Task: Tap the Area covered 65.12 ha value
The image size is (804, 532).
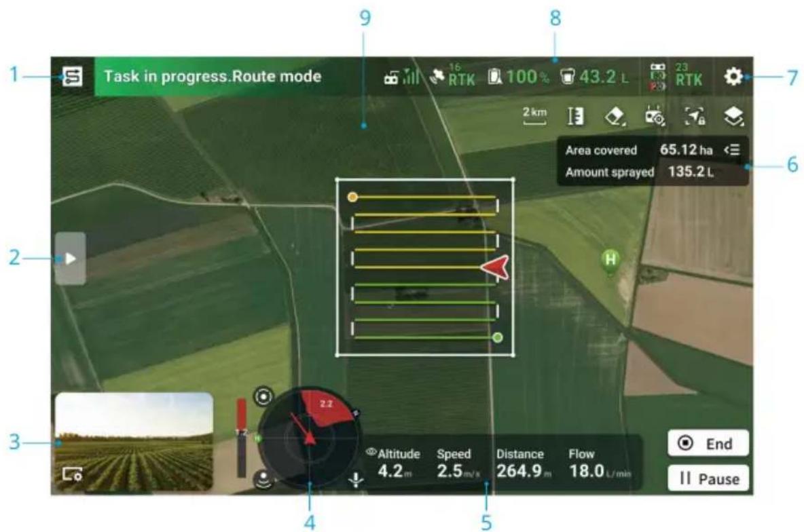Action: tap(686, 150)
